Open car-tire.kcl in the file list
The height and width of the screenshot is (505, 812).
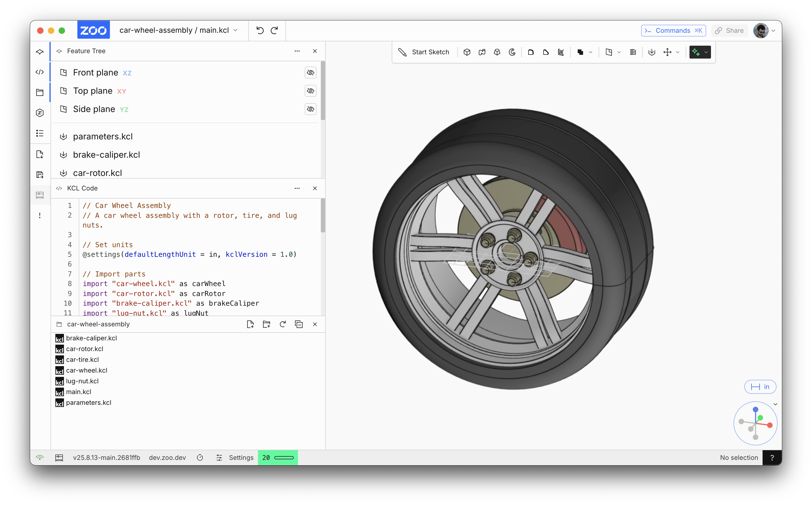pos(82,359)
